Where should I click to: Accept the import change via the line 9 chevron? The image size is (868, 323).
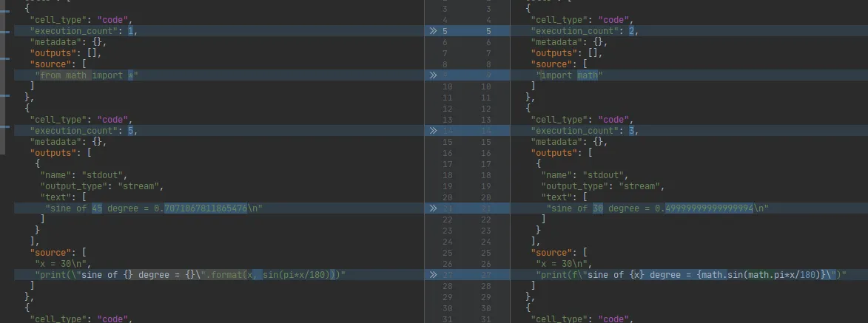433,75
